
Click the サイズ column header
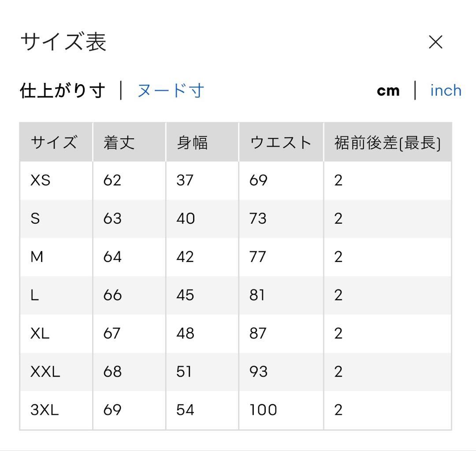pyautogui.click(x=54, y=142)
